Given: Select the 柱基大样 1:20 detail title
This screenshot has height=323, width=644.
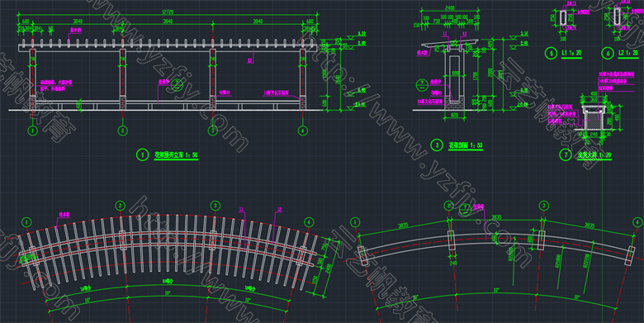Looking at the screenshot, I should coord(594,155).
